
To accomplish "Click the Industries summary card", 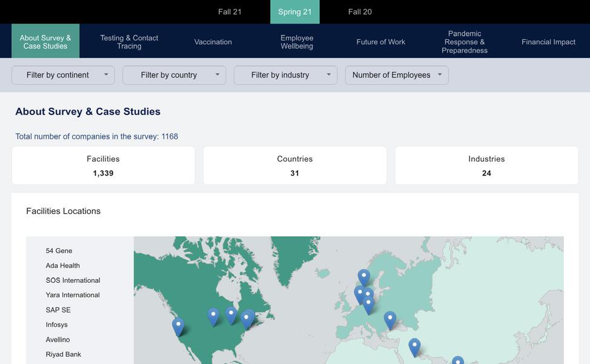I will 486,165.
